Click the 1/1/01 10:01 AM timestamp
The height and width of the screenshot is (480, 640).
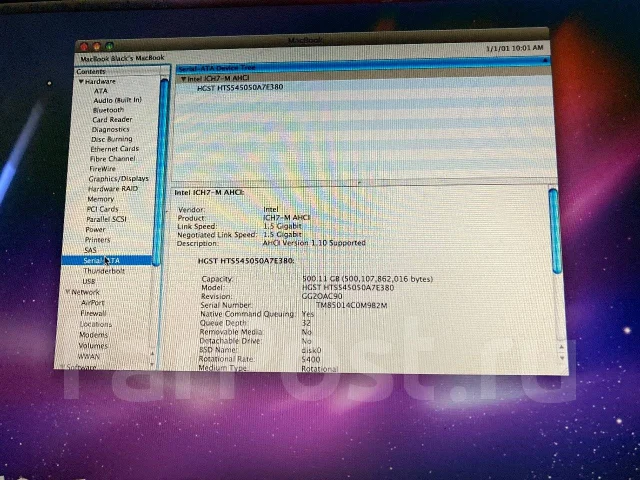tap(514, 48)
